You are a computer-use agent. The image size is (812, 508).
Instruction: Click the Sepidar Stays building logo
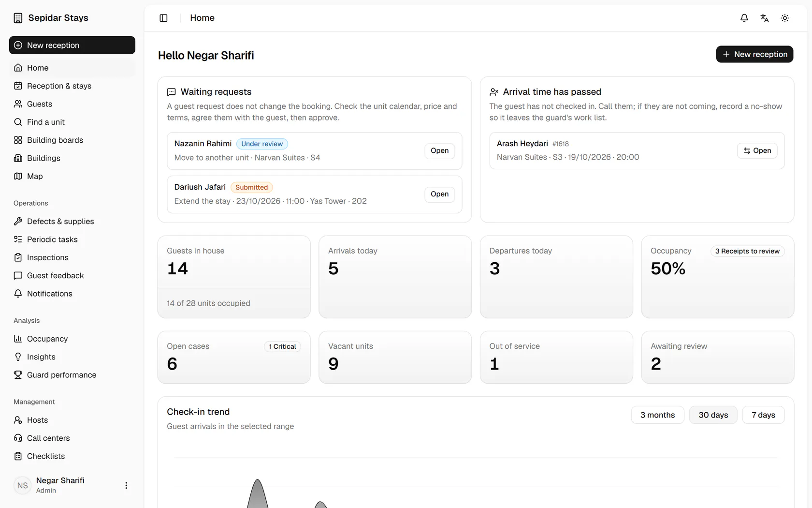click(x=18, y=18)
